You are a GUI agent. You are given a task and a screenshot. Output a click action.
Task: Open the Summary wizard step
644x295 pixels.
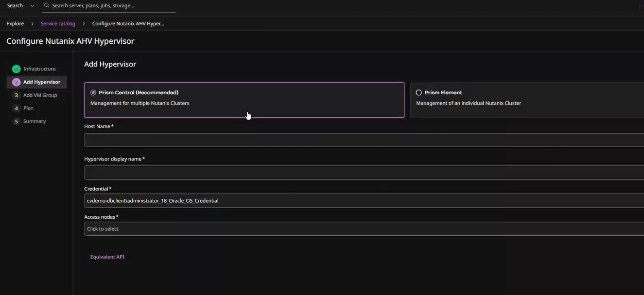click(x=35, y=121)
